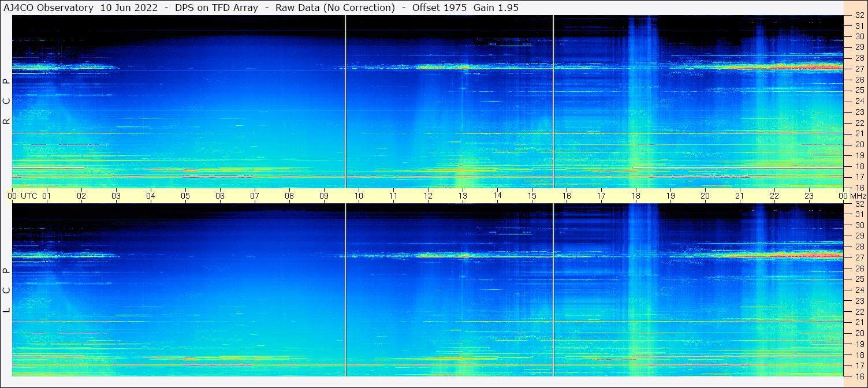Click the '32' MHz tick of LCP panel

pos(859,204)
